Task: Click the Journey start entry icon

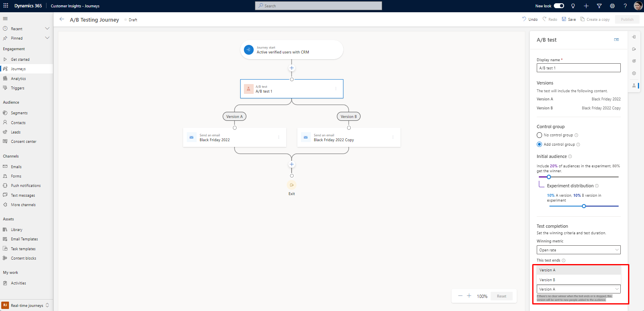Action: point(249,50)
